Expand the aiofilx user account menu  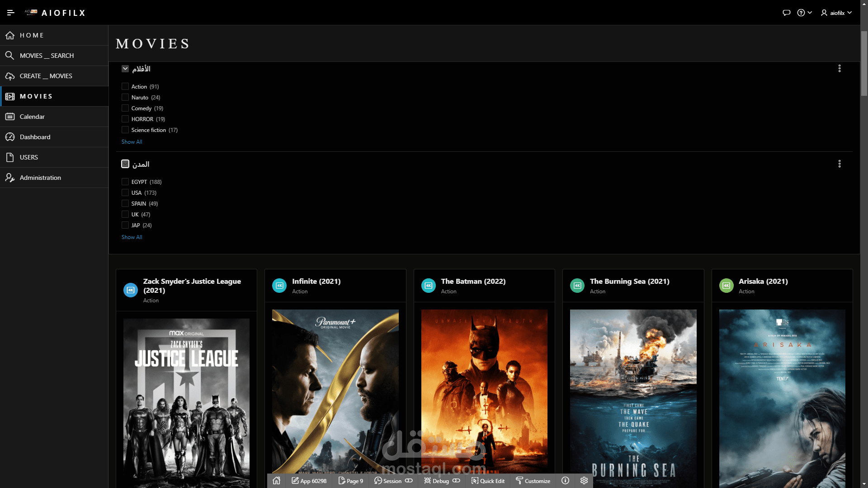[837, 13]
